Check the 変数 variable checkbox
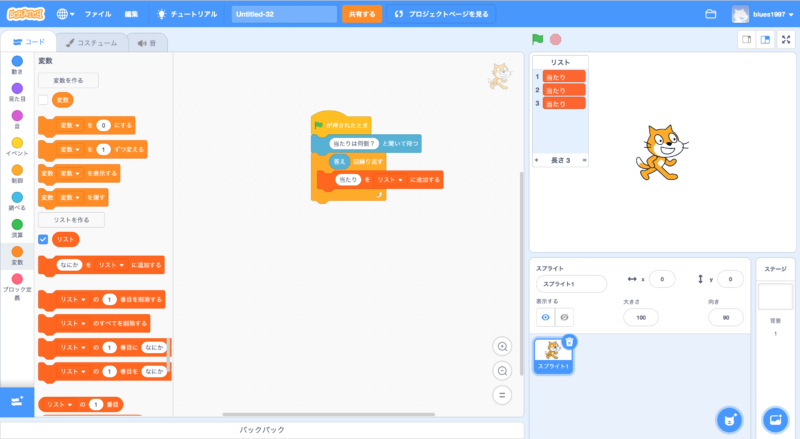The image size is (800, 439). [x=43, y=100]
